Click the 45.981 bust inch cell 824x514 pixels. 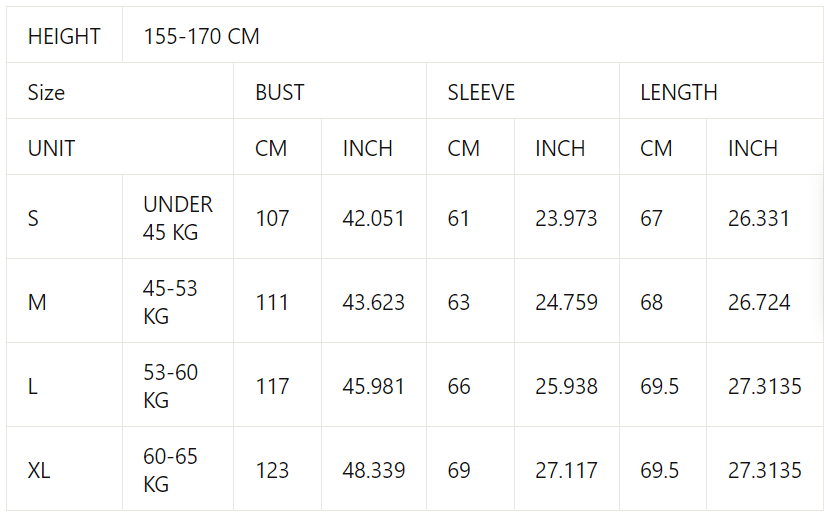[373, 386]
